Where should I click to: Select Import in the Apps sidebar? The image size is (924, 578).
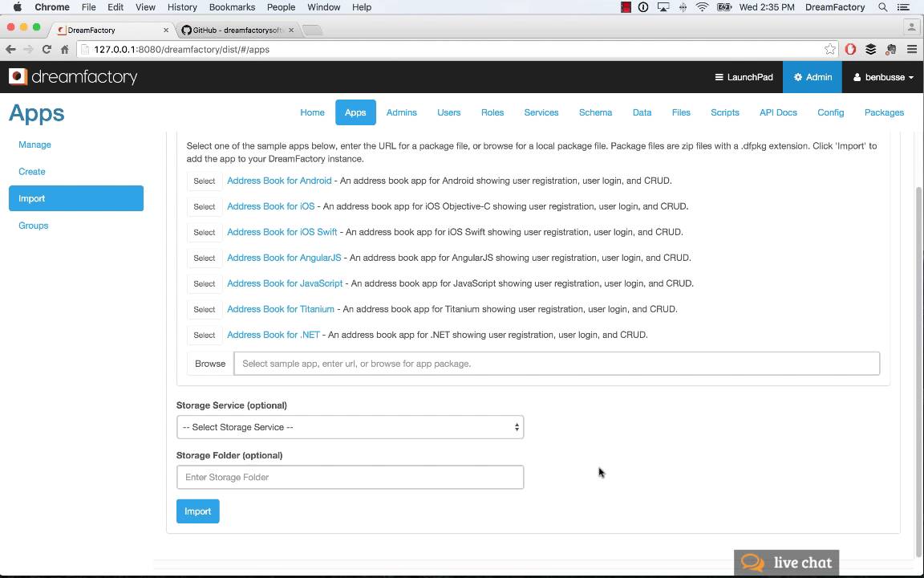(x=76, y=198)
